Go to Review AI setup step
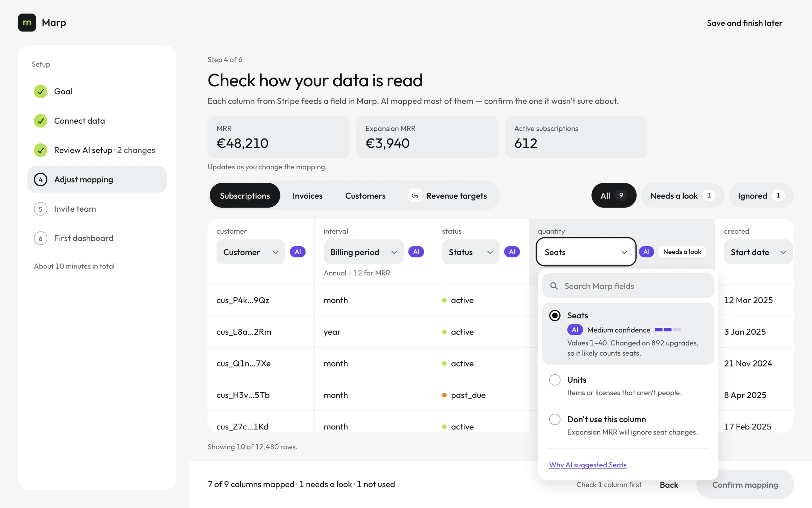Image resolution: width=812 pixels, height=508 pixels. tap(97, 150)
